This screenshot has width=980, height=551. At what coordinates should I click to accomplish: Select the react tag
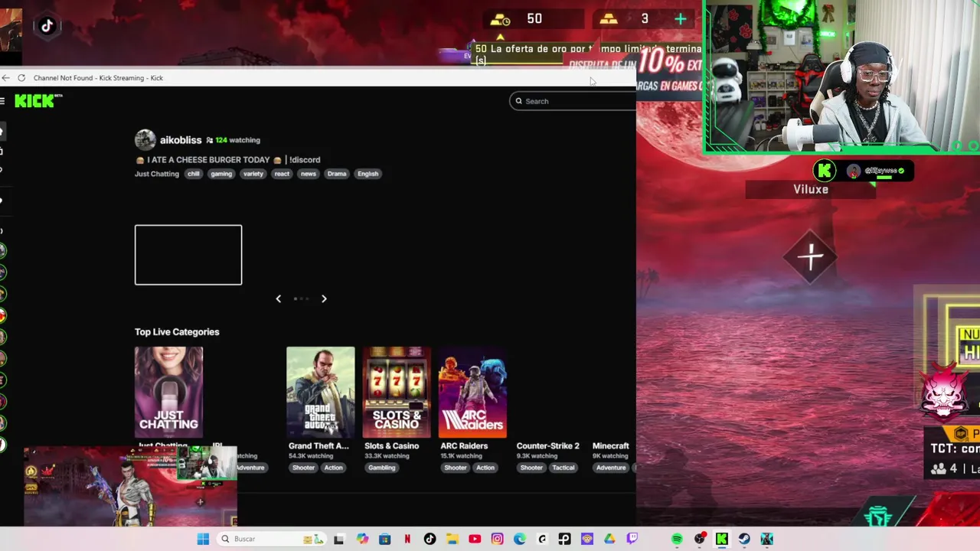283,174
